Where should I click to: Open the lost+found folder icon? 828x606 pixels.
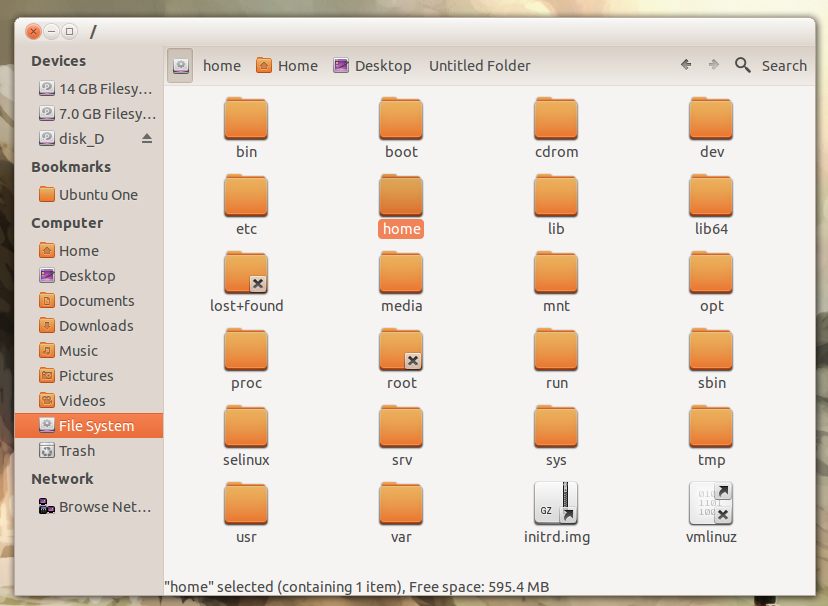coord(246,272)
